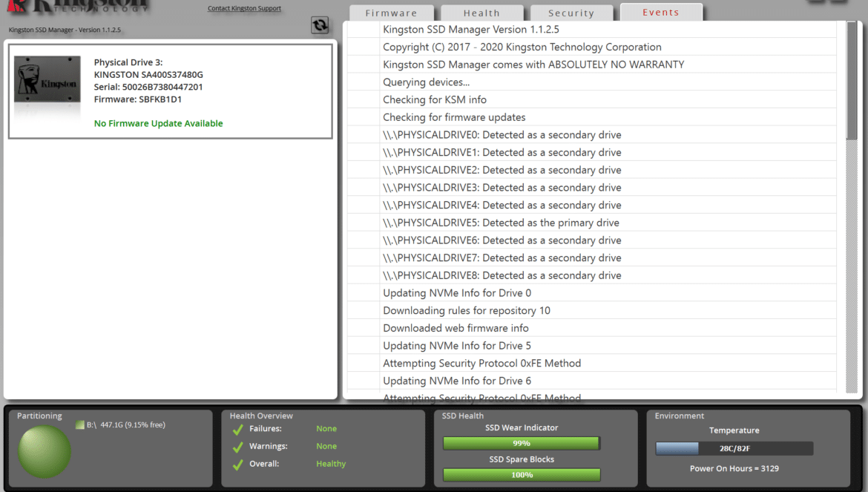Click the Overall Healthy status value
The height and width of the screenshot is (492, 868).
[x=331, y=464]
